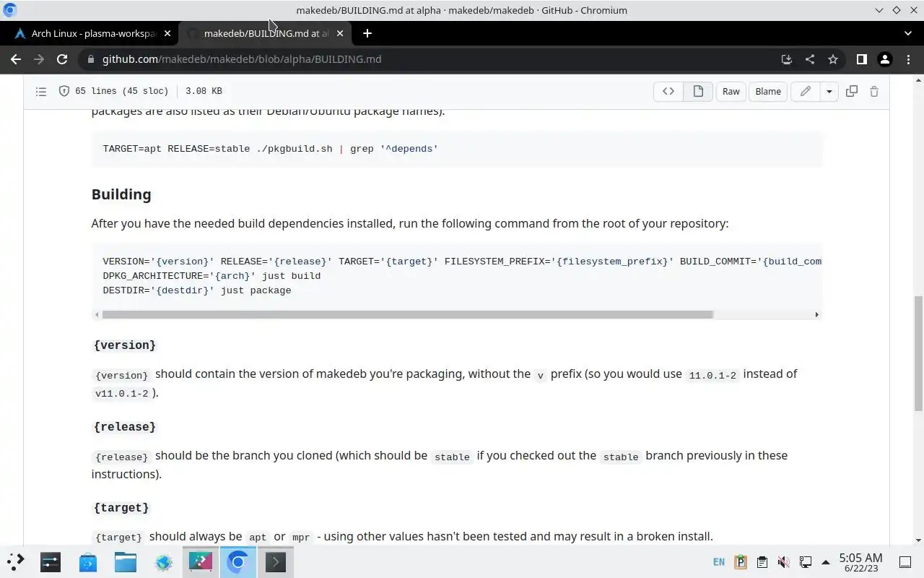This screenshot has width=924, height=578.
Task: Open the EN keyboard layout indicator
Action: (719, 562)
